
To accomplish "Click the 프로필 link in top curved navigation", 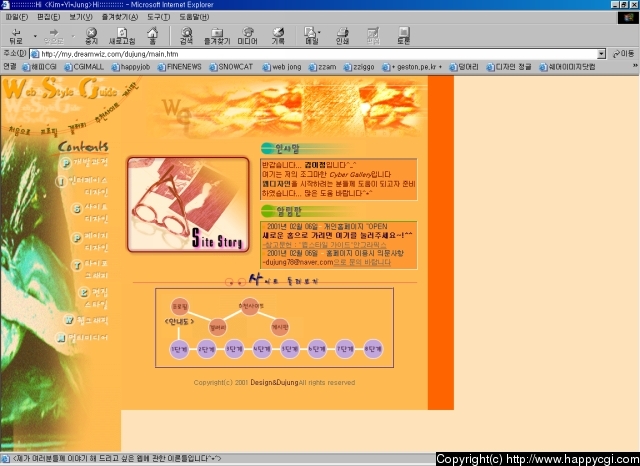I will pos(49,131).
